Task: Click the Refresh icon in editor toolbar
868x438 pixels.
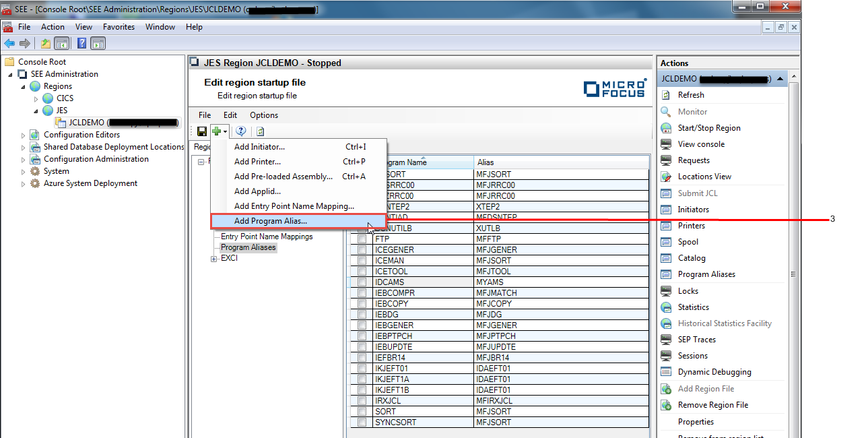Action: pyautogui.click(x=260, y=131)
